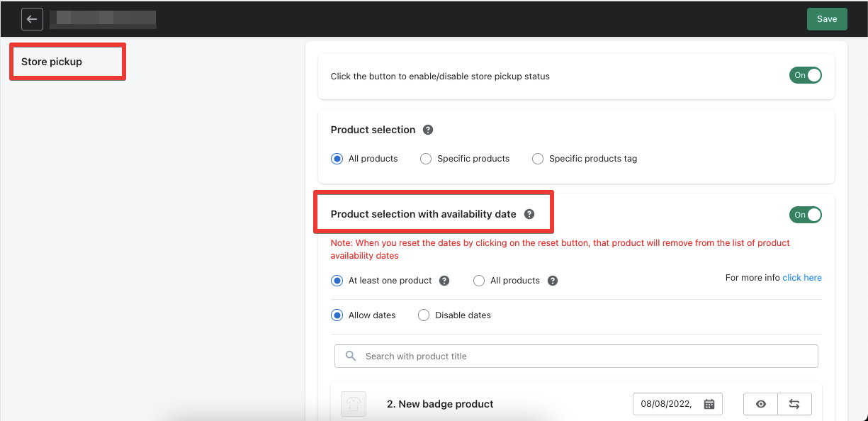Open help icon for availability date heading
The width and height of the screenshot is (868, 421).
click(529, 214)
